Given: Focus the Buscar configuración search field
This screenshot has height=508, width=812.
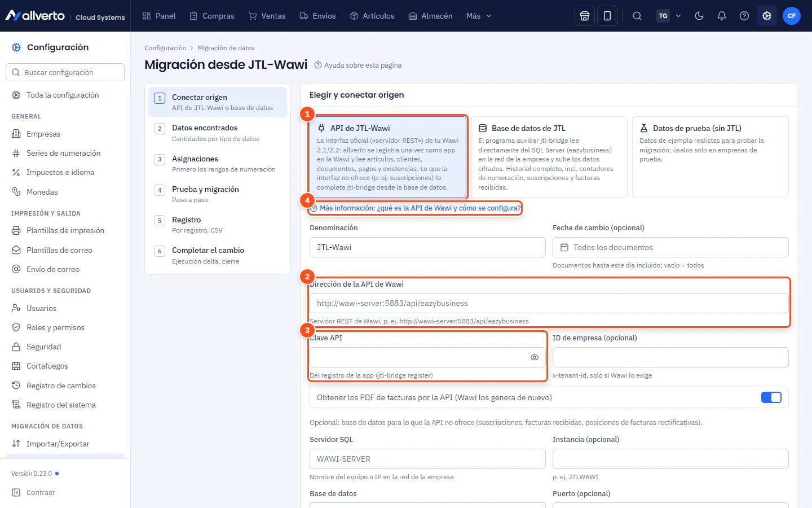Looking at the screenshot, I should pyautogui.click(x=65, y=72).
